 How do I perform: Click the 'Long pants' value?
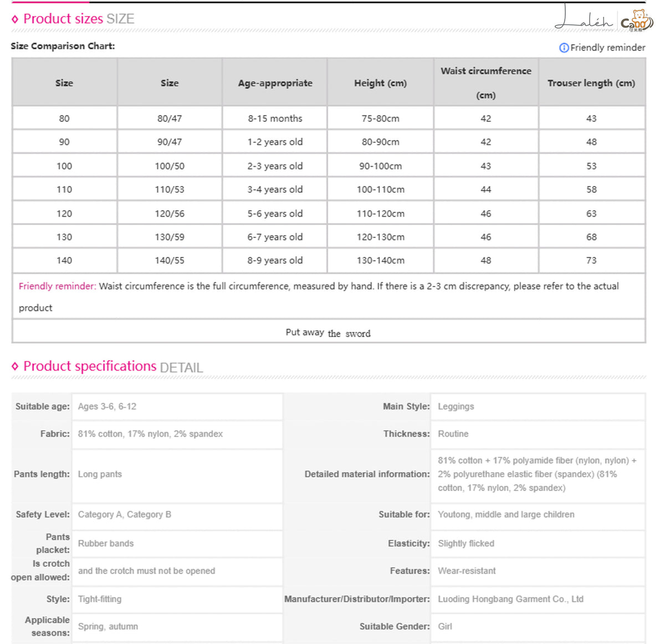click(x=100, y=474)
